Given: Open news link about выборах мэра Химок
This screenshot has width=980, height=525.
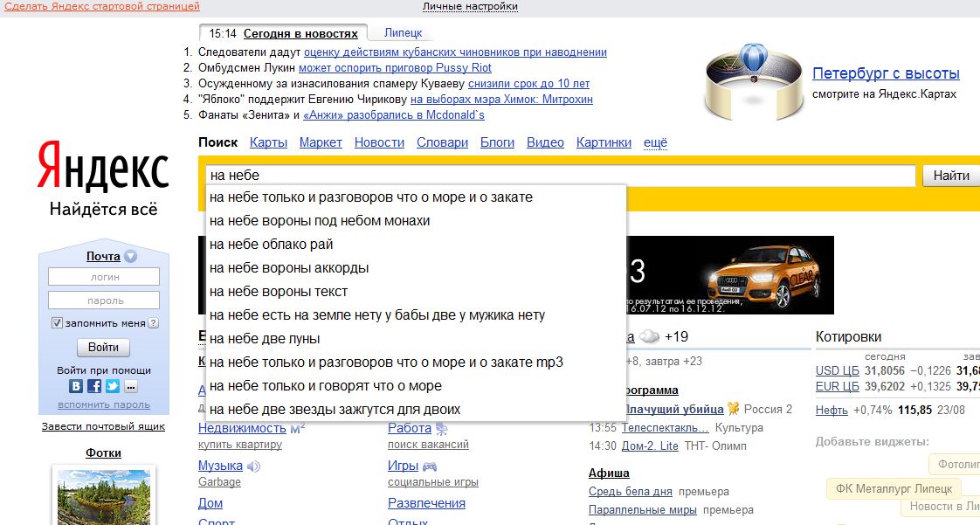Looking at the screenshot, I should pos(501,100).
